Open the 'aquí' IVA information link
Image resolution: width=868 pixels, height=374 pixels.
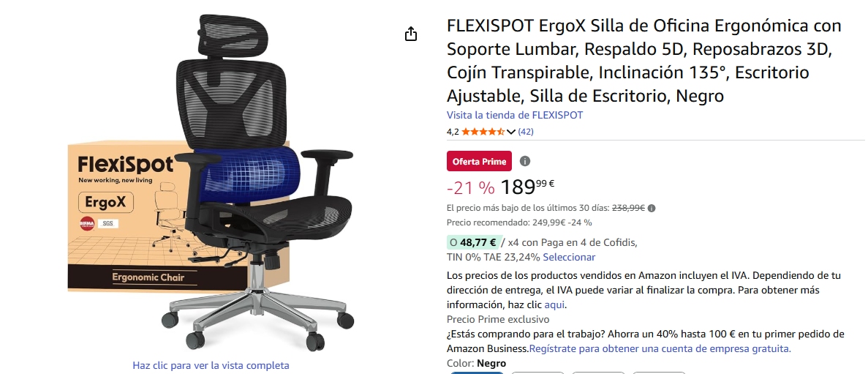pos(555,304)
